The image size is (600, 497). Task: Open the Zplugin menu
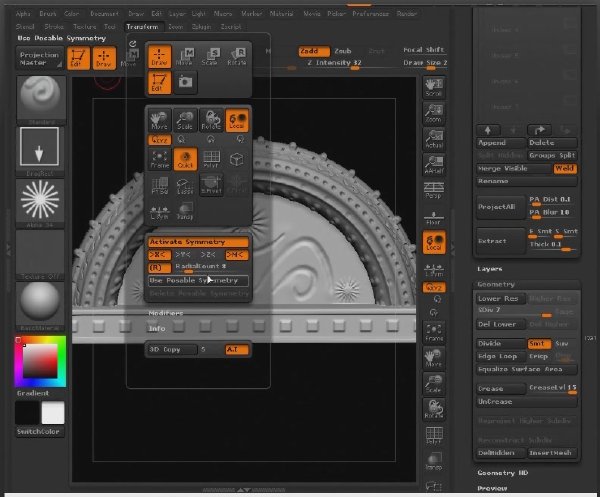pyautogui.click(x=201, y=27)
